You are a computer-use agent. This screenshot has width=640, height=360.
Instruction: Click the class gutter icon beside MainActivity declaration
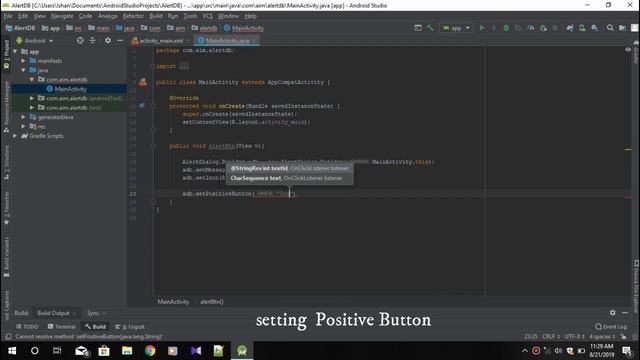click(x=143, y=82)
